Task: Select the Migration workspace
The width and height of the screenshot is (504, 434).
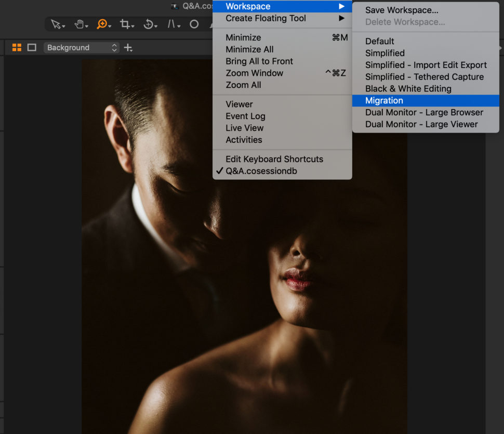Action: coord(384,100)
